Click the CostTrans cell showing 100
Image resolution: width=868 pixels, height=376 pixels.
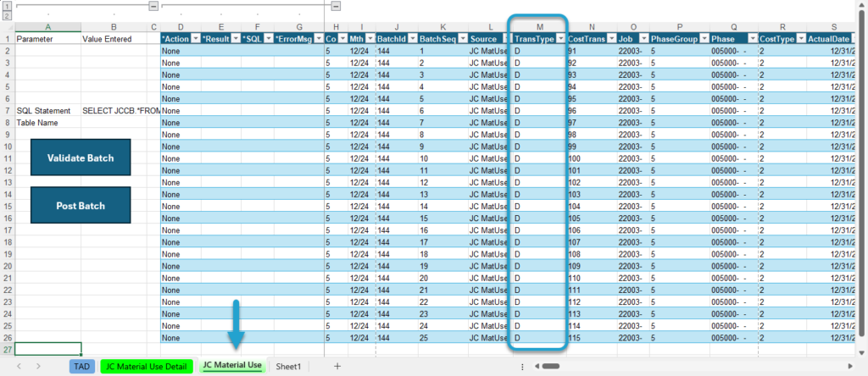click(x=592, y=158)
